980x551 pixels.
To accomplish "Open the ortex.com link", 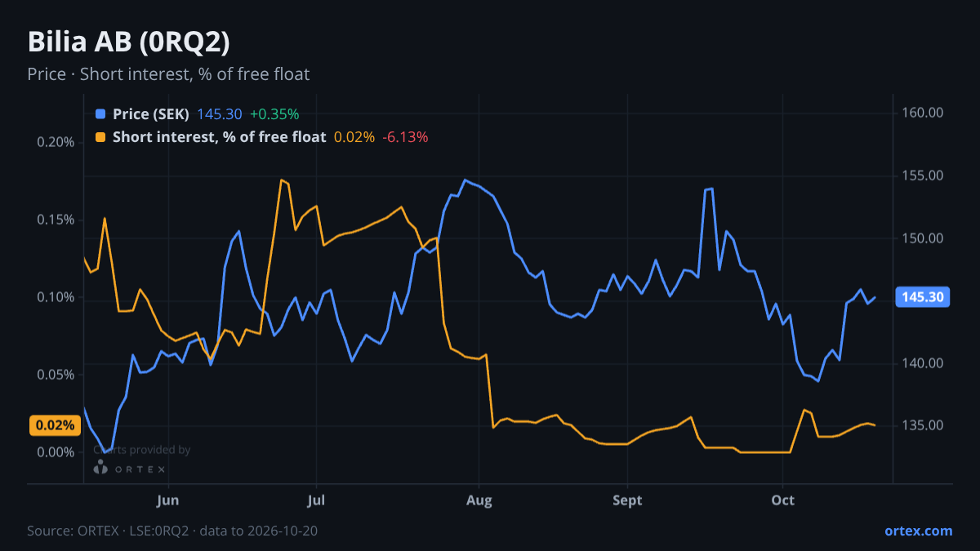I will tap(918, 531).
